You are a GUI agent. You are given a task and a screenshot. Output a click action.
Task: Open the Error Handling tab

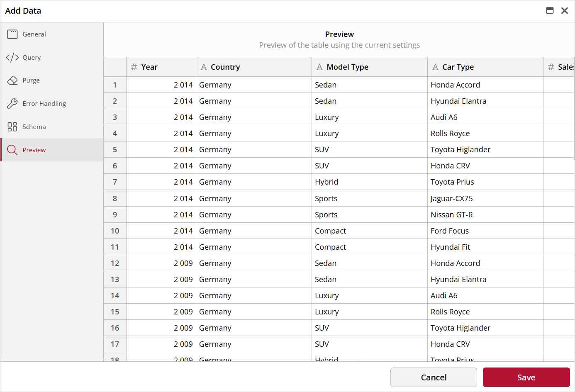click(44, 104)
